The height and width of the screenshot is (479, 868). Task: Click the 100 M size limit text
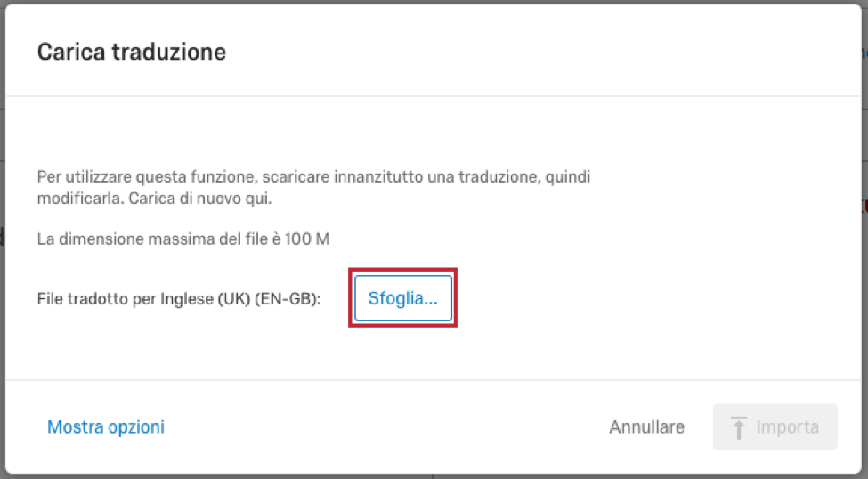(307, 239)
